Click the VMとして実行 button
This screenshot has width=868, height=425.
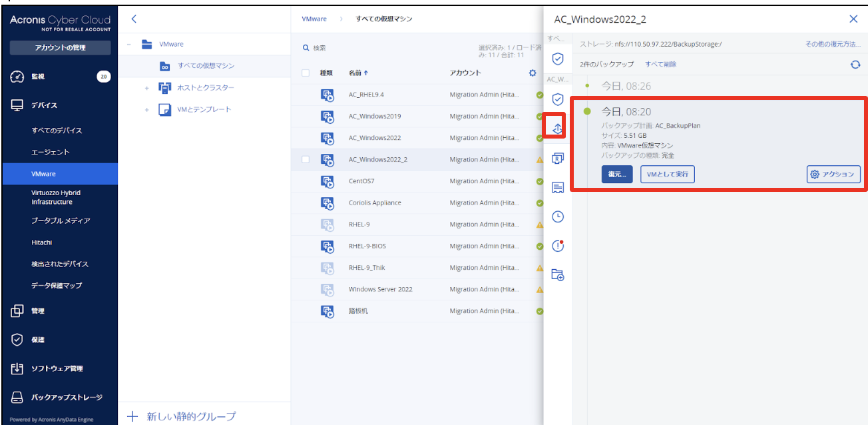[668, 175]
